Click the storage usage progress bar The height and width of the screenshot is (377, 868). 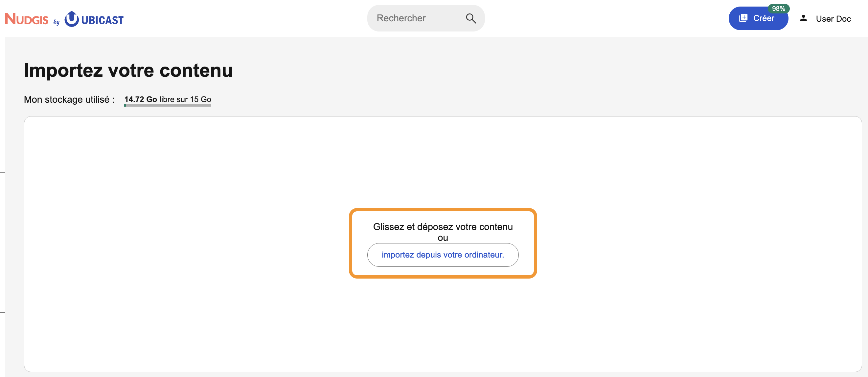coord(168,105)
